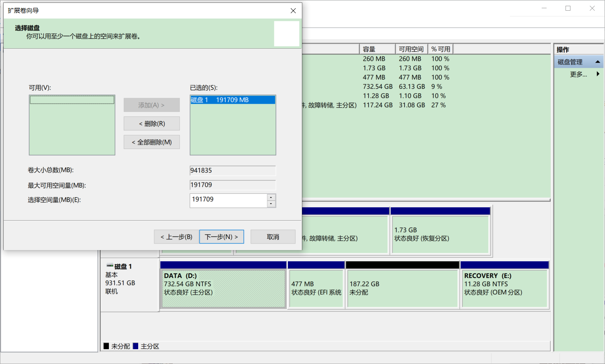Select 磁盘 1 191709 MB in the selected list

pyautogui.click(x=233, y=100)
